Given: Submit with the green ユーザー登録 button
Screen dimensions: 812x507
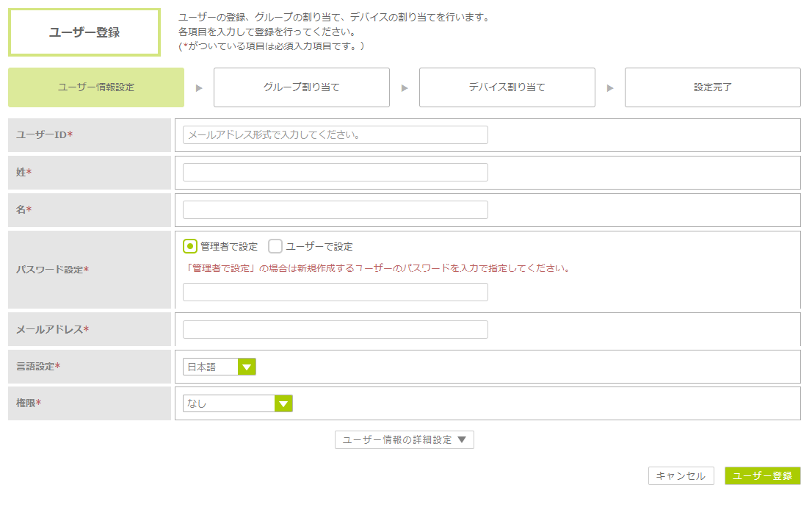Looking at the screenshot, I should [x=762, y=476].
